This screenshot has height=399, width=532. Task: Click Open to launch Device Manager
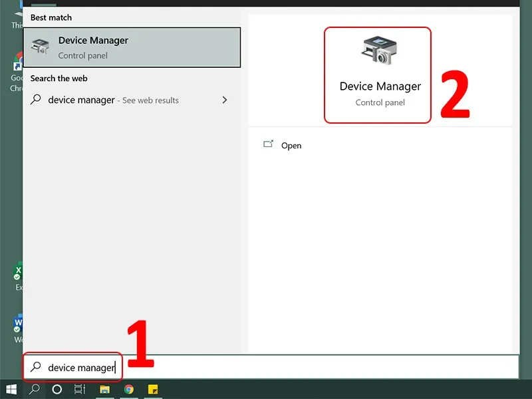coord(291,145)
